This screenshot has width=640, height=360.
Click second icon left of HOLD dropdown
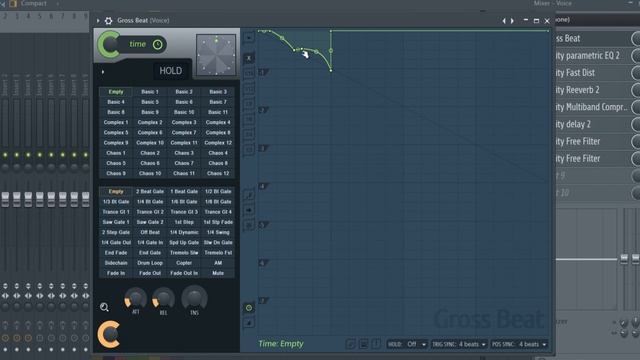click(x=363, y=344)
